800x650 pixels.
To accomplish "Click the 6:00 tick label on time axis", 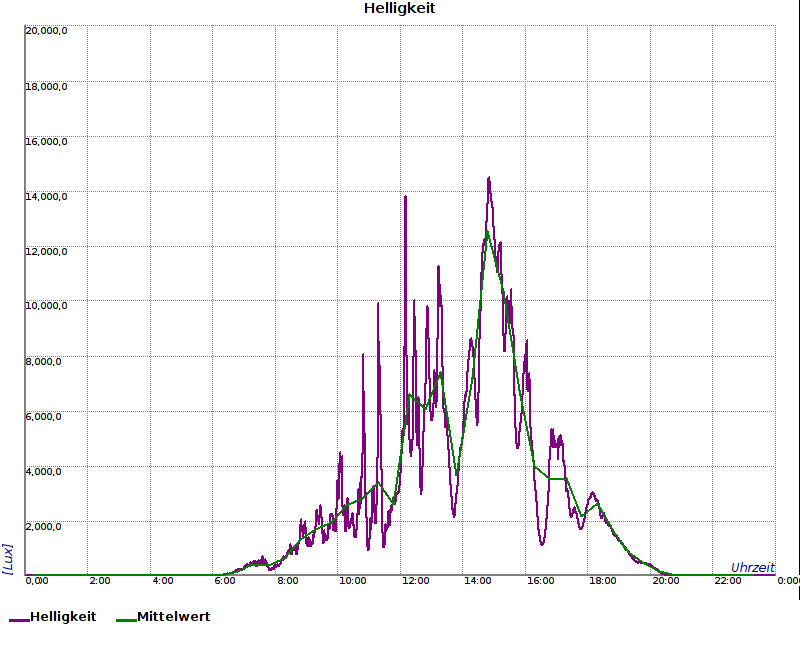I will 225,581.
